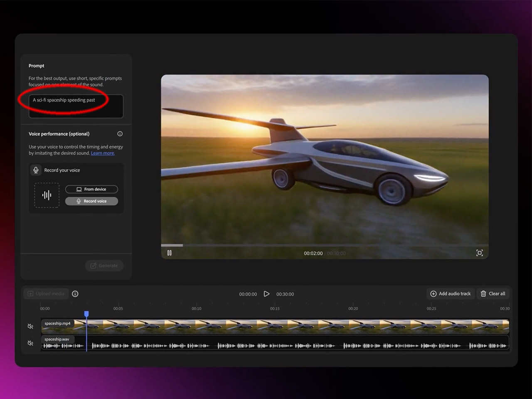Enter fullscreen on the video preview

click(x=480, y=253)
